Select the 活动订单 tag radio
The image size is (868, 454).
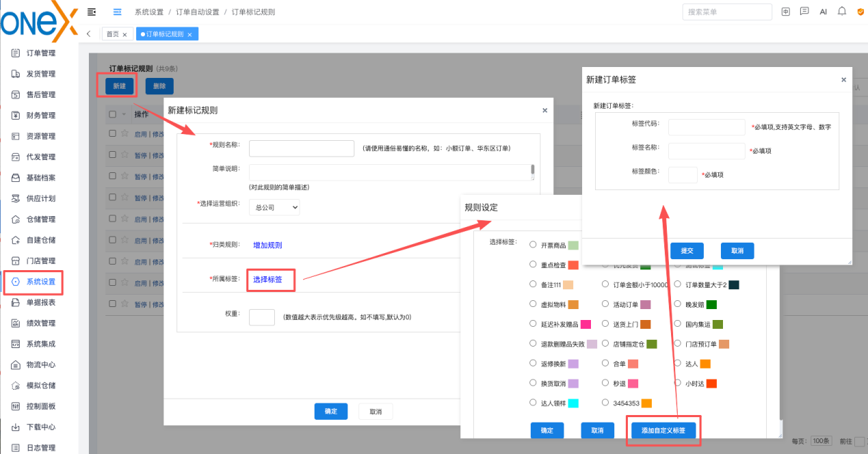(605, 304)
